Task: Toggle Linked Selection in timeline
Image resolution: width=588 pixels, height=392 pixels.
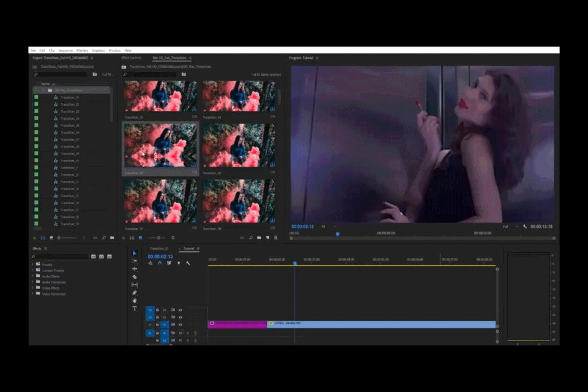Action: 169,263
